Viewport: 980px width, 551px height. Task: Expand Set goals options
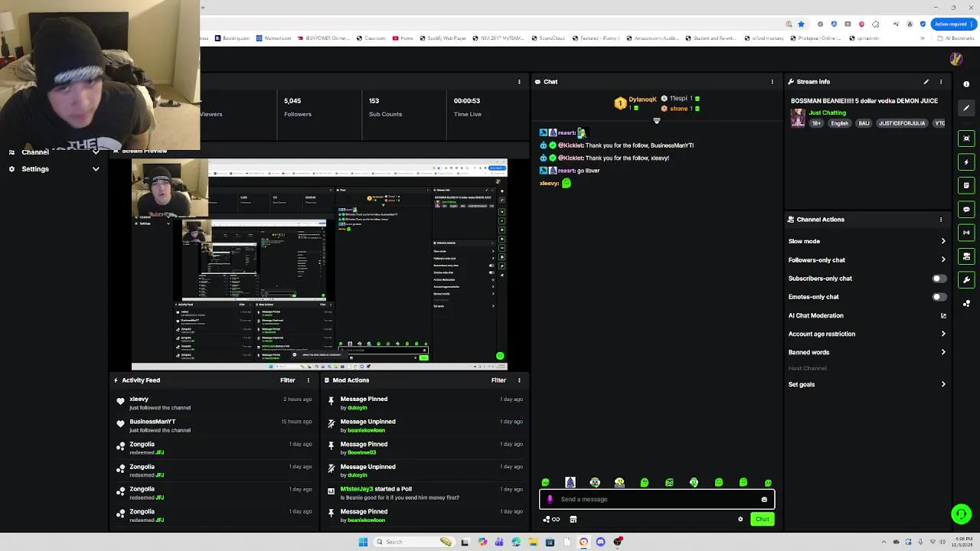[867, 384]
